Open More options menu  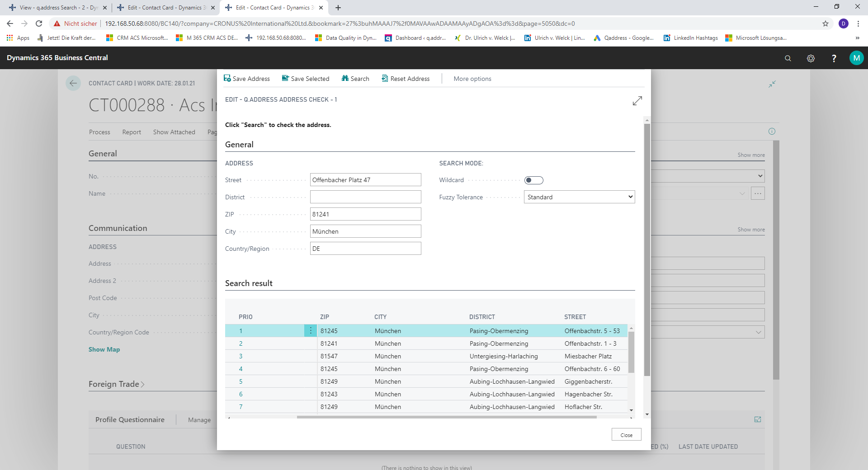click(472, 79)
